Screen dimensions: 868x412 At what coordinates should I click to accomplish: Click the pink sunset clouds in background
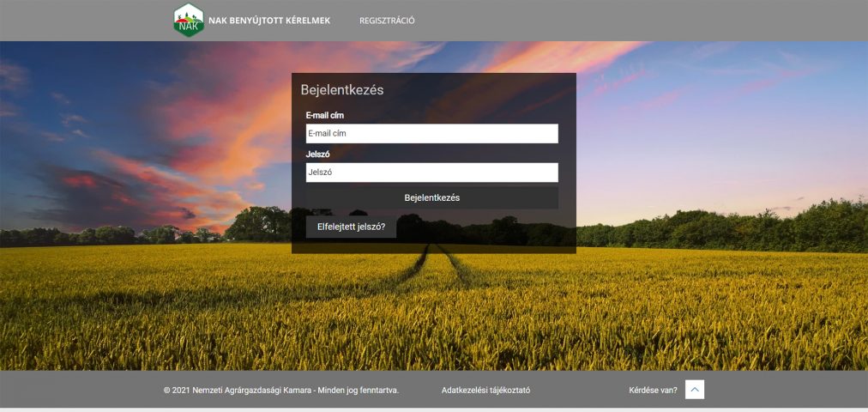[x=214, y=129]
